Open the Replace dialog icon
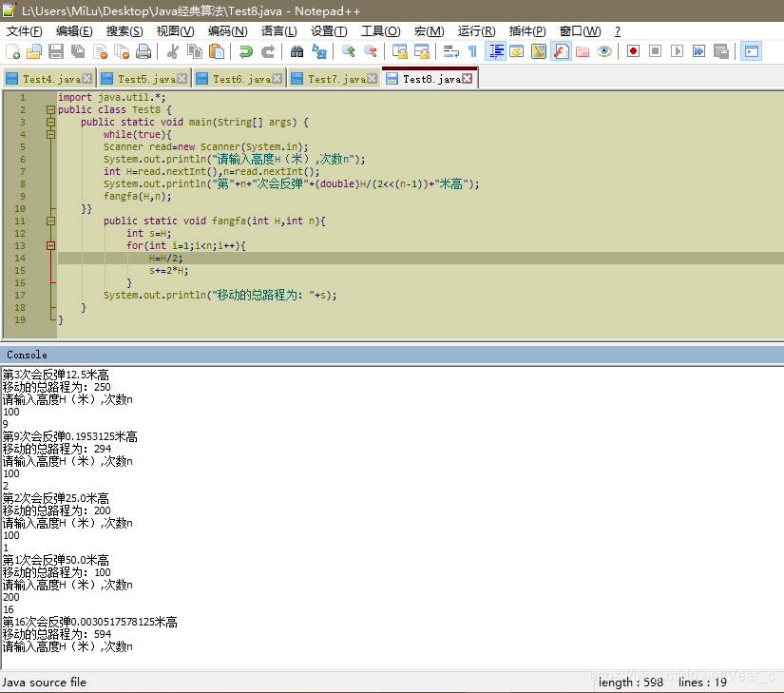The height and width of the screenshot is (693, 784). pos(319,51)
